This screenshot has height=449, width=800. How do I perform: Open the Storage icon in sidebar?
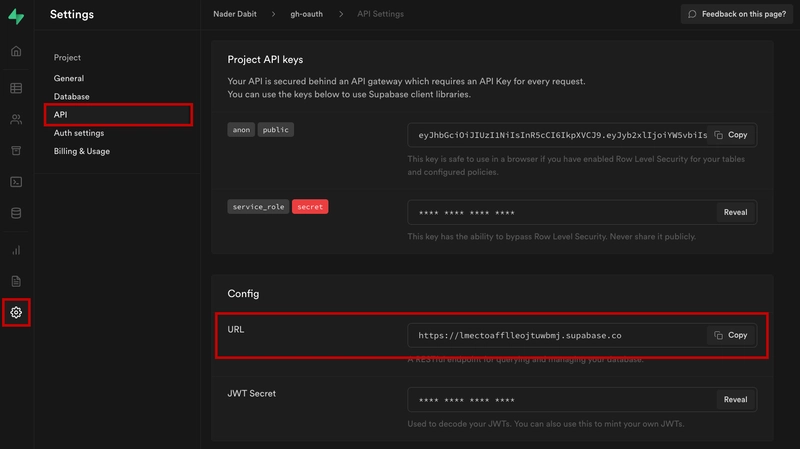(x=16, y=151)
